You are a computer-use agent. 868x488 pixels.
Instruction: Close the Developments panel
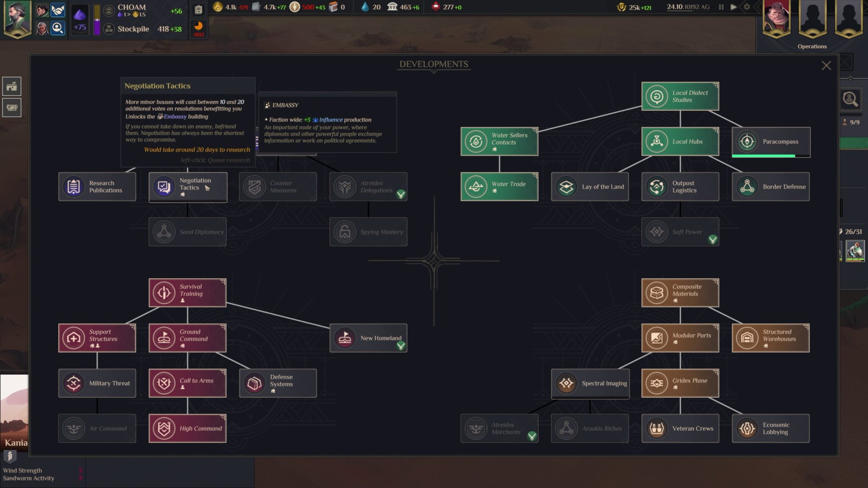point(826,65)
